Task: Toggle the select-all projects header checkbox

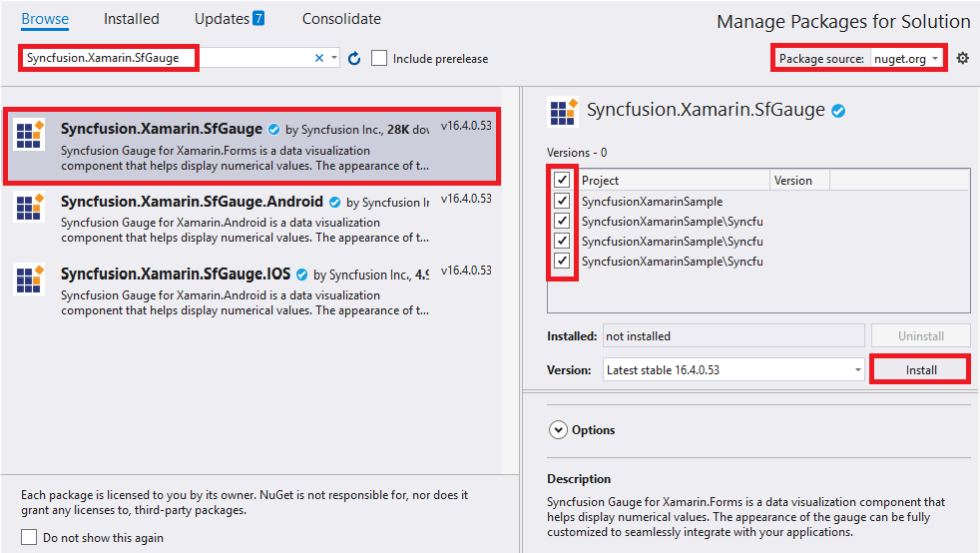Action: click(x=563, y=181)
